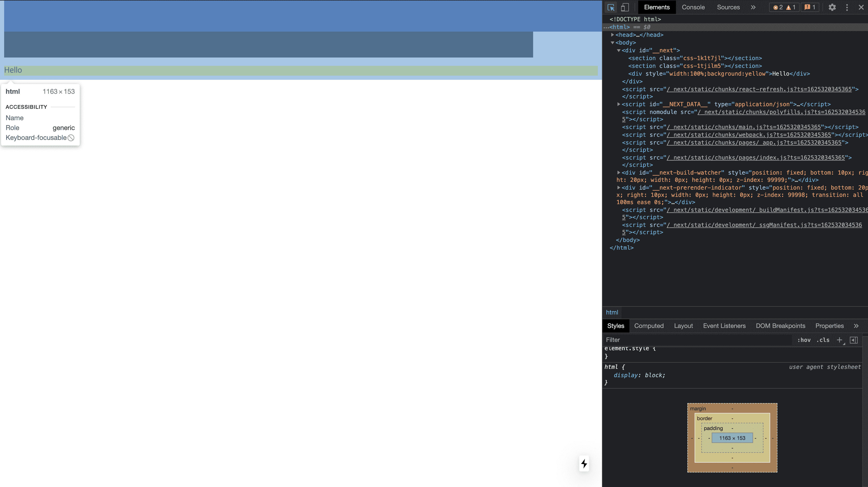Expand the __next-prerender-indicator div node
This screenshot has height=487, width=868.
[x=619, y=188]
